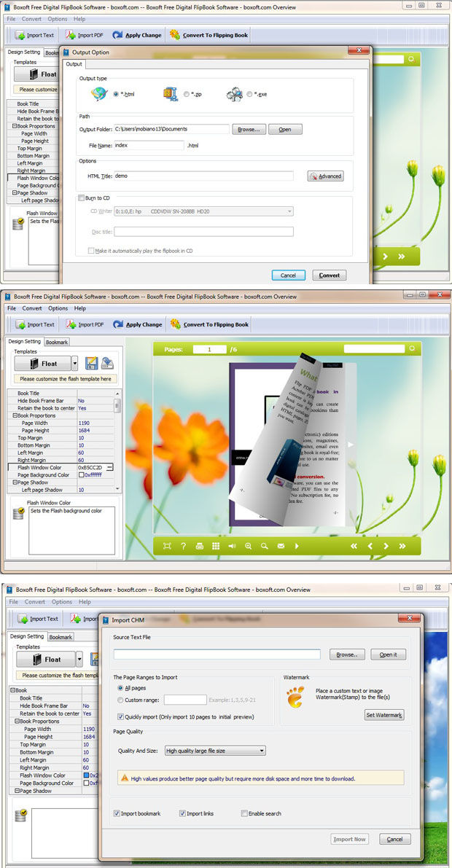Image resolution: width=452 pixels, height=868 pixels.
Task: Toggle the Import bookmark checkbox
Action: 117,813
